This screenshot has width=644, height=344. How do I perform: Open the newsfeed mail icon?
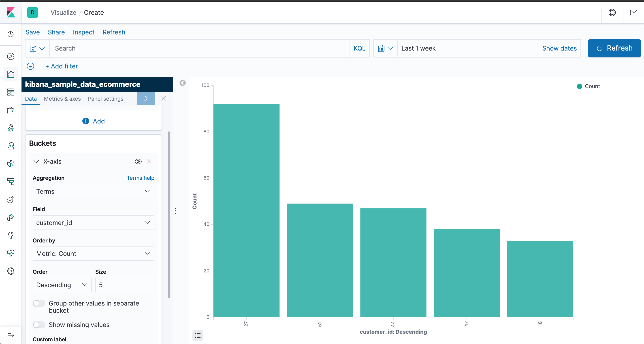click(633, 13)
